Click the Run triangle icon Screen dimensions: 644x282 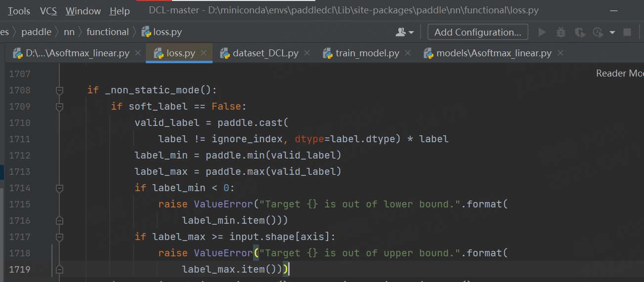[542, 32]
